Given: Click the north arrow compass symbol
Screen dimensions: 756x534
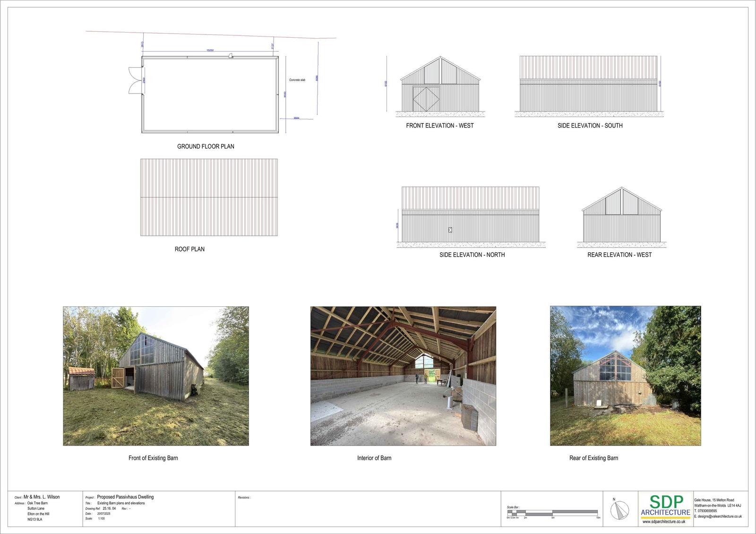Looking at the screenshot, I should [619, 510].
